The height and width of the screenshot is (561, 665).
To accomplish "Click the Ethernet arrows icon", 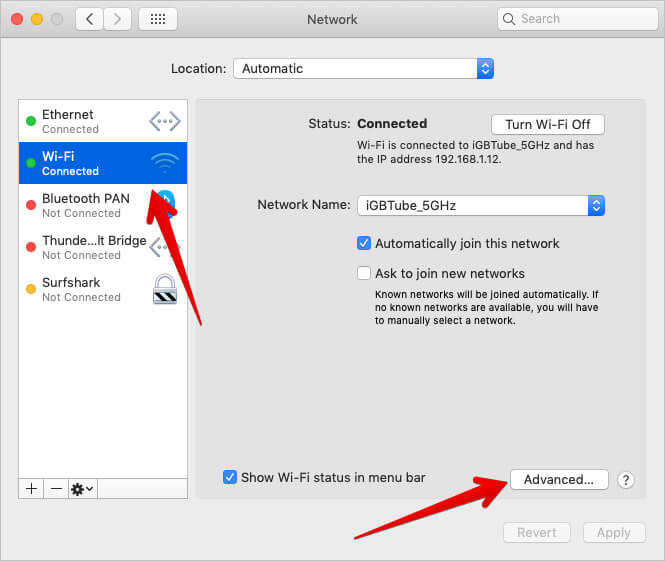I will coord(165,121).
